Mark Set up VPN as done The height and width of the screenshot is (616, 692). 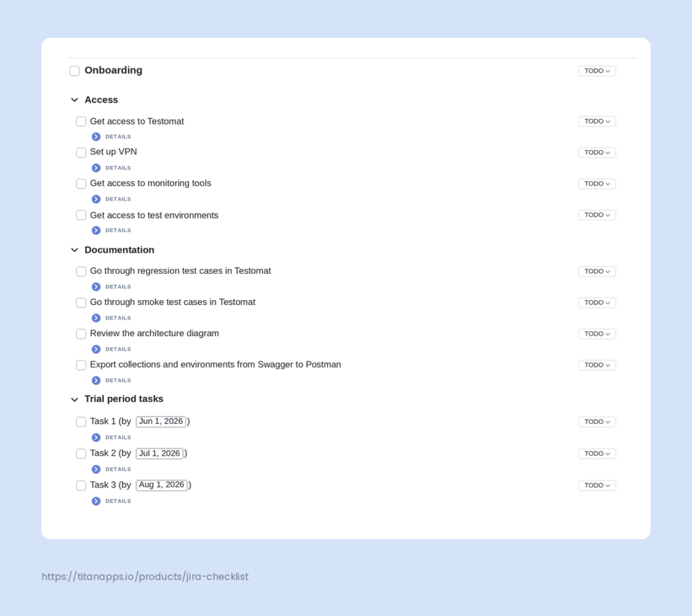[81, 153]
